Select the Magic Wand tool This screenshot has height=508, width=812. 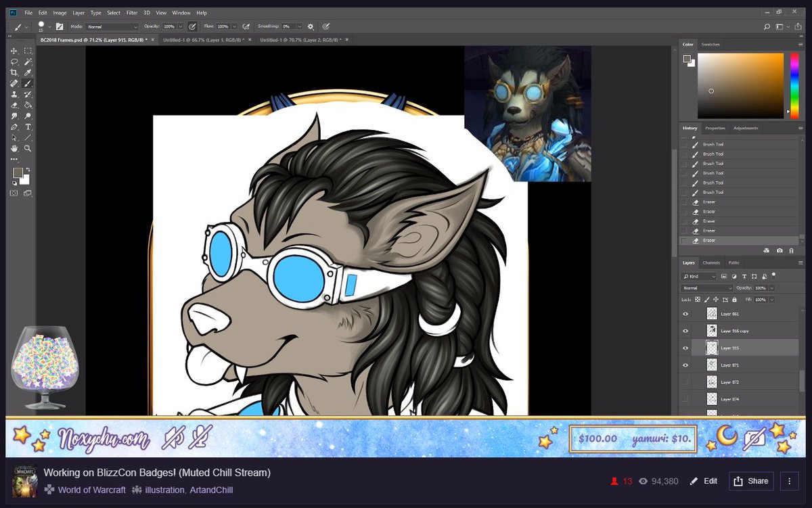click(x=28, y=62)
